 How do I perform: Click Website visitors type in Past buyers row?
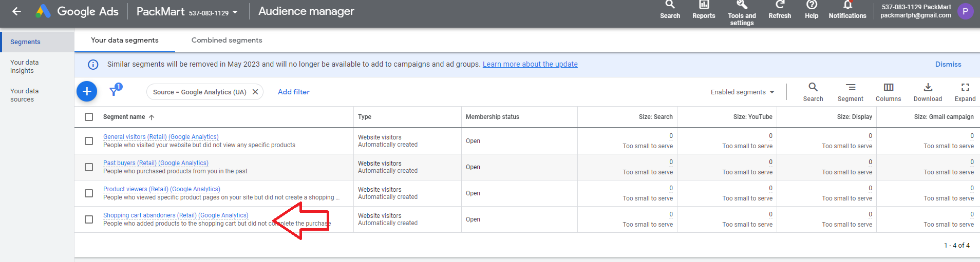pyautogui.click(x=380, y=164)
